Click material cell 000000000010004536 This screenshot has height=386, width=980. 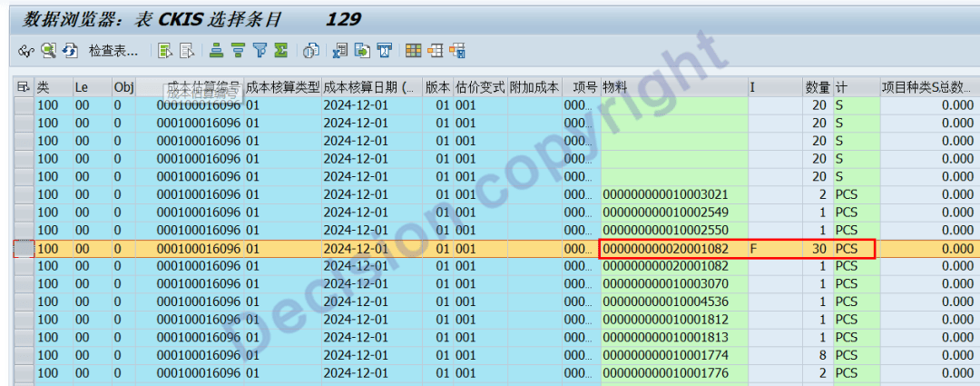671,302
